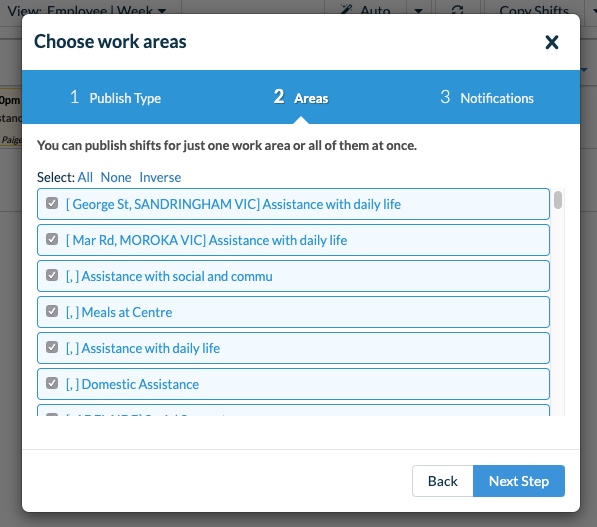Image resolution: width=597 pixels, height=527 pixels.
Task: Click Domestic Assistance label text
Action: pos(132,385)
